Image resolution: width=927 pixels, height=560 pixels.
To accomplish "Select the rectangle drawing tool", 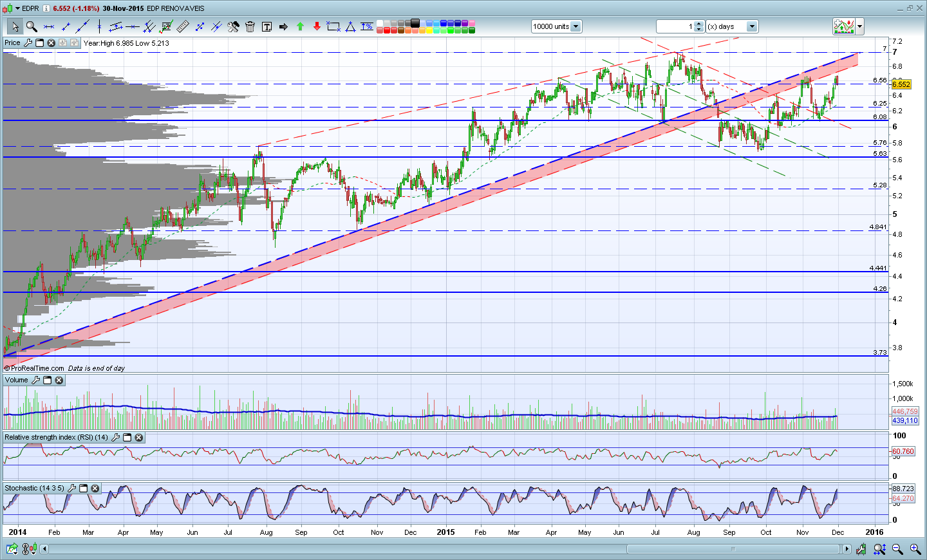I will click(x=333, y=26).
